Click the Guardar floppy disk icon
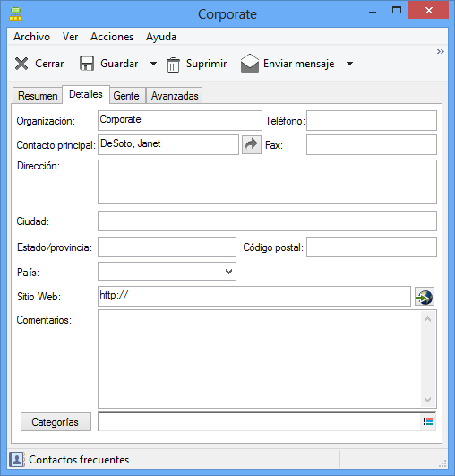Viewport: 455px width, 476px height. click(87, 64)
